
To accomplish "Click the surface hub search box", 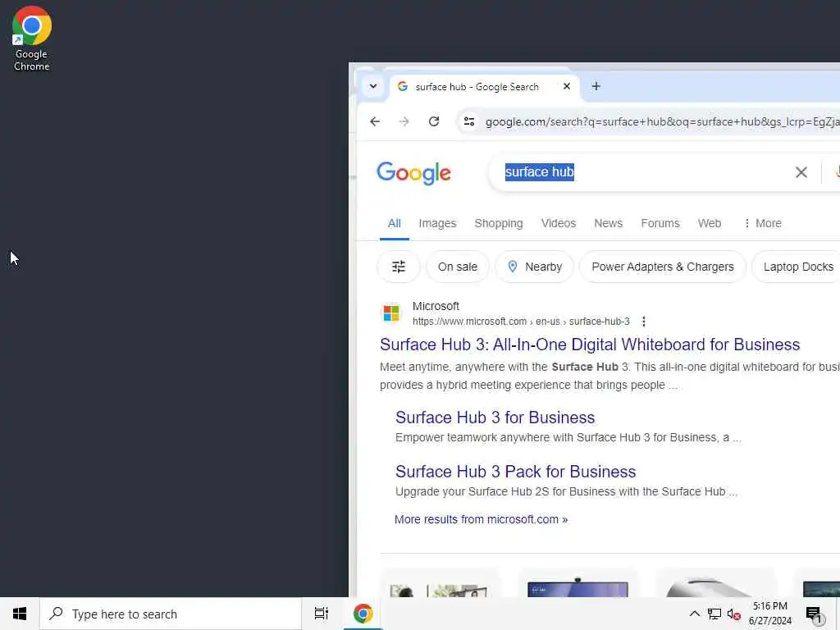I will pyautogui.click(x=643, y=172).
